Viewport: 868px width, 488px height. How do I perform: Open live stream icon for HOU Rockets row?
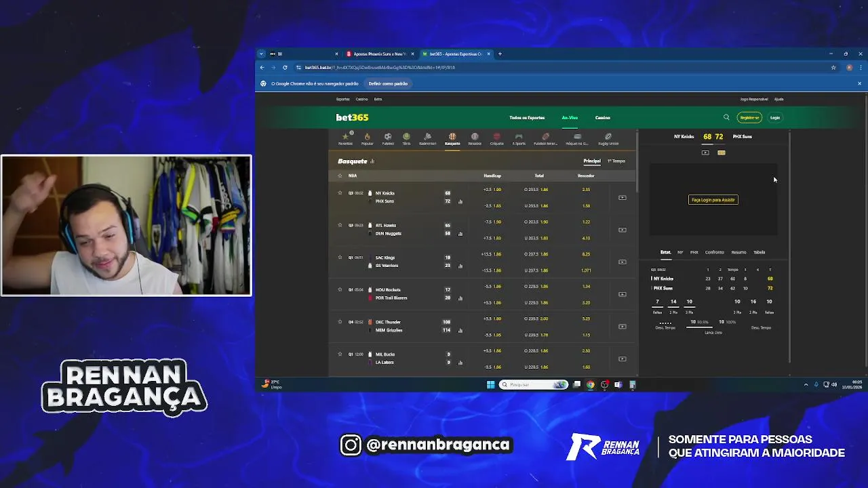[622, 294]
